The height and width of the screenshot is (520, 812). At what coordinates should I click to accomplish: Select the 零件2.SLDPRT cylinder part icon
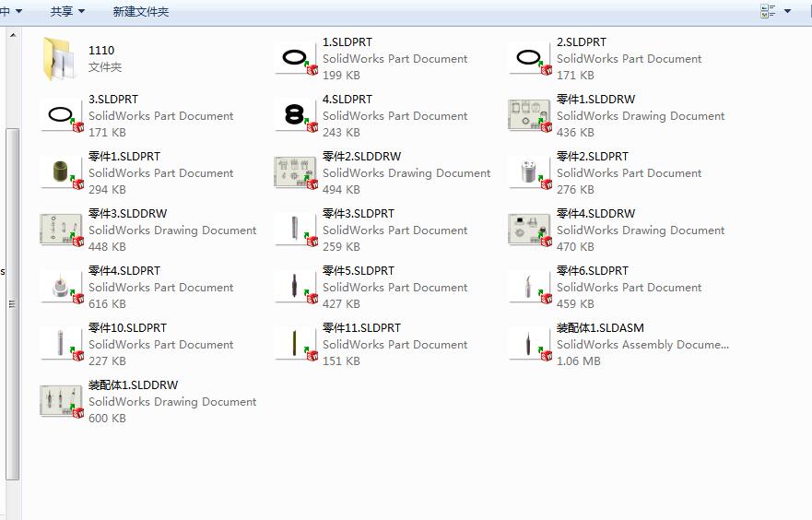[x=529, y=172]
